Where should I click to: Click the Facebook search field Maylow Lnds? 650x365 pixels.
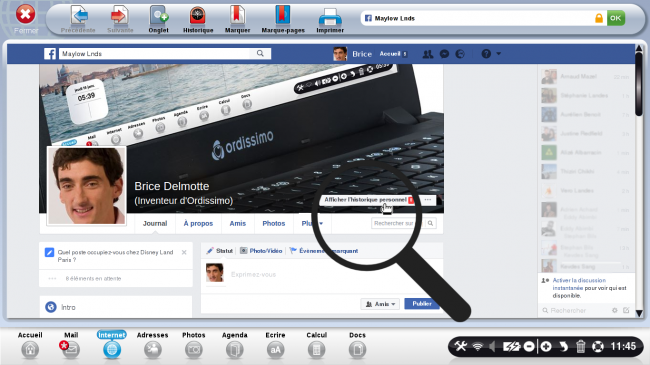click(x=155, y=54)
